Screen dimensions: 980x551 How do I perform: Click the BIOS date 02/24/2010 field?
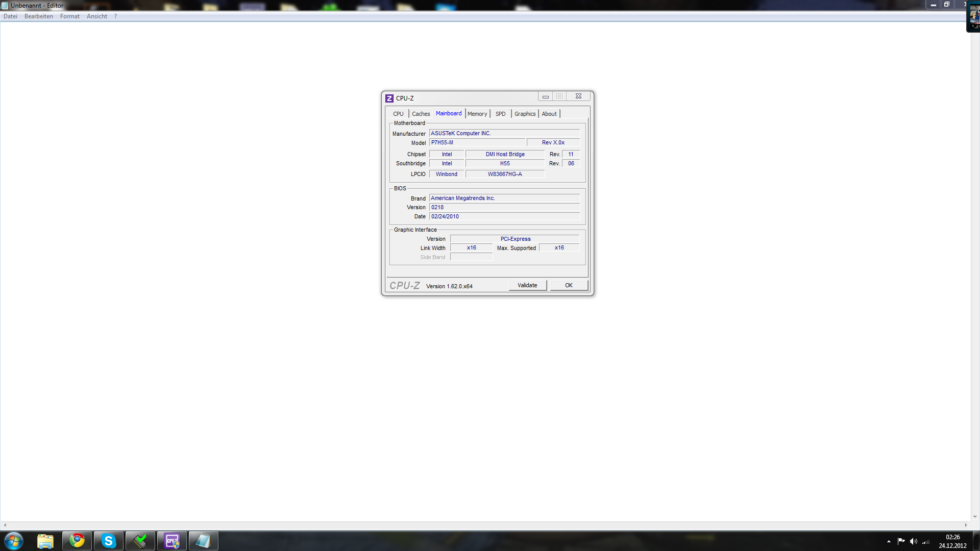(x=504, y=216)
